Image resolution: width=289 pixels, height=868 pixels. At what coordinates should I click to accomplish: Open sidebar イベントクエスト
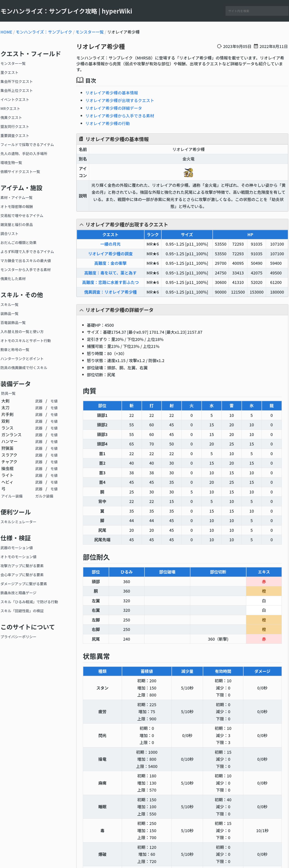point(15,99)
